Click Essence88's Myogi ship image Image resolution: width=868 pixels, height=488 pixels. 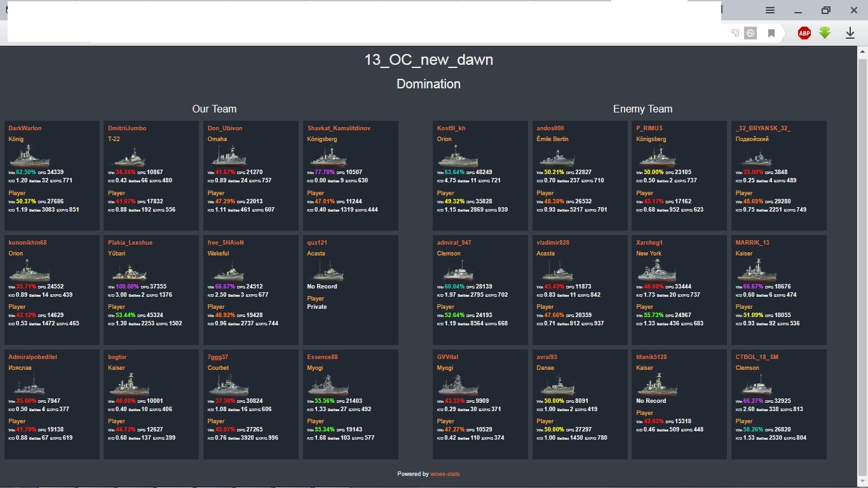tap(328, 384)
